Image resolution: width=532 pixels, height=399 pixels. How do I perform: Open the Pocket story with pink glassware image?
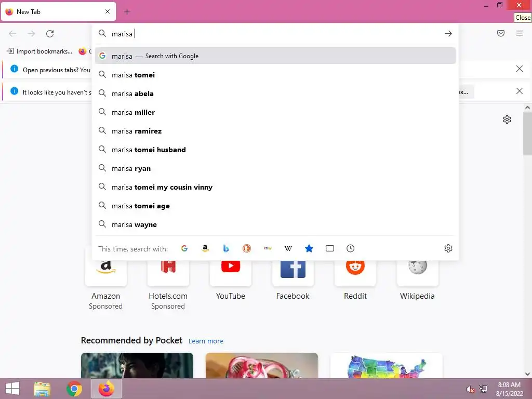(x=262, y=365)
